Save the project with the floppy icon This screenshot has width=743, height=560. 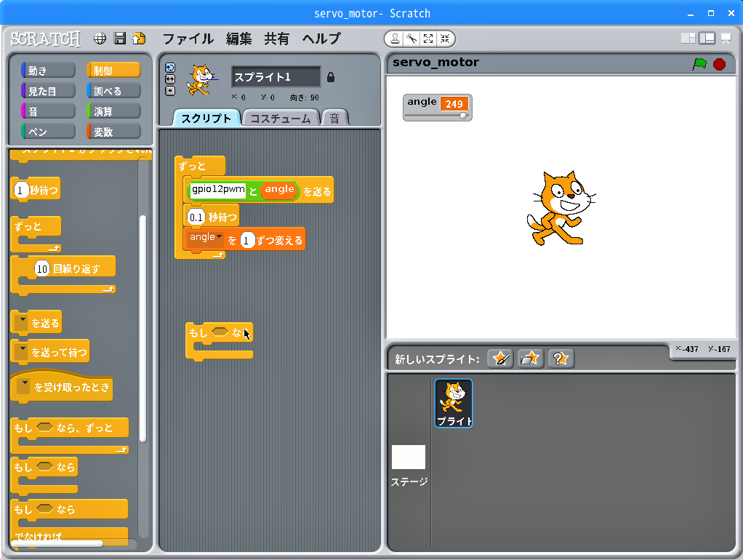point(120,39)
